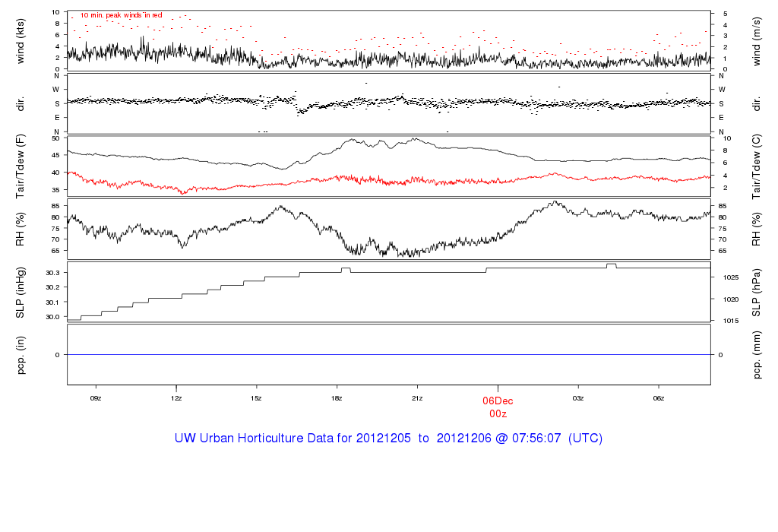Screen dimensions: 778x532
Task: Click the stepped sea-level pressure line
Action: pos(389,272)
